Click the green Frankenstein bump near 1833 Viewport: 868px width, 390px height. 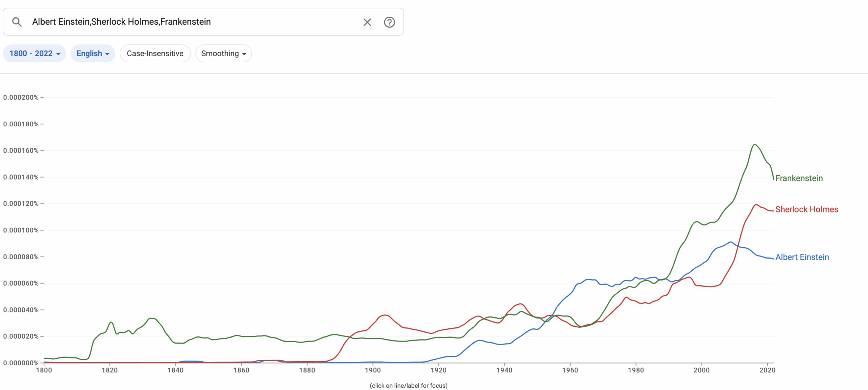point(152,318)
